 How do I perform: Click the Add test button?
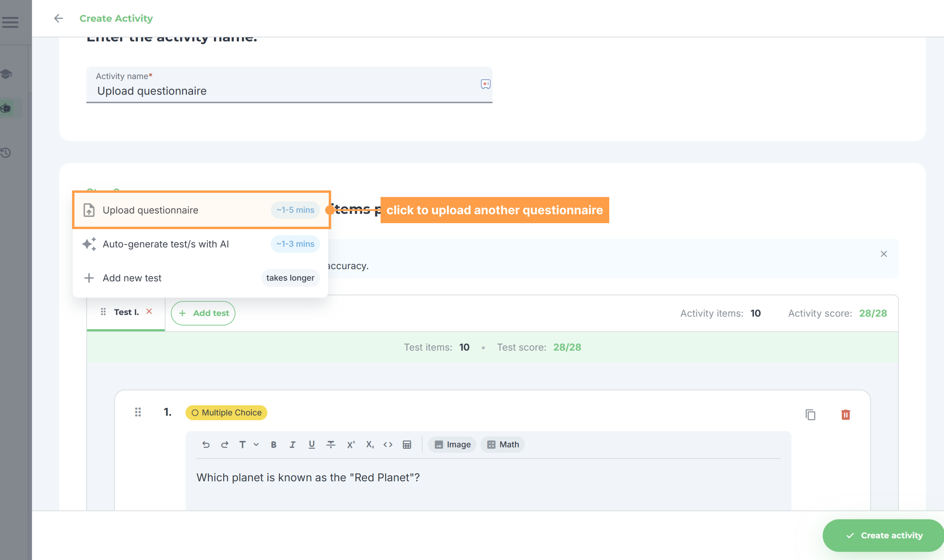coord(203,313)
